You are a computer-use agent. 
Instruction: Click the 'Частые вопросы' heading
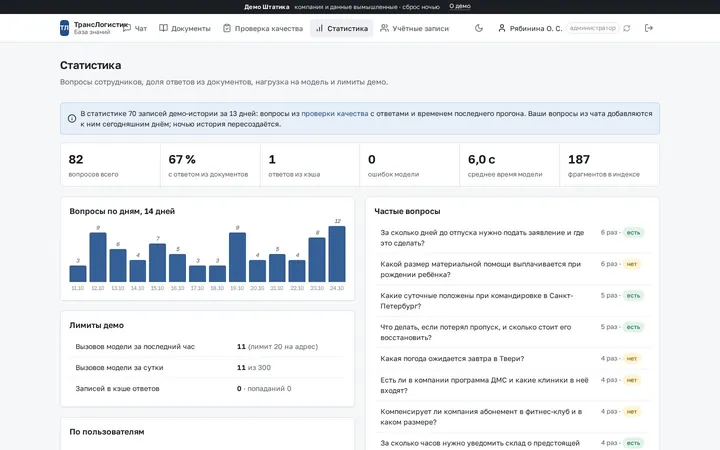point(407,211)
